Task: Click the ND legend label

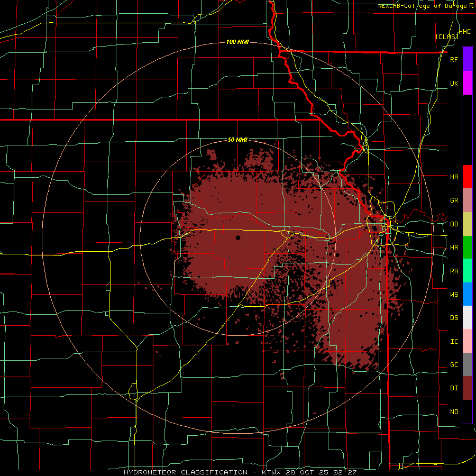Action: [454, 412]
